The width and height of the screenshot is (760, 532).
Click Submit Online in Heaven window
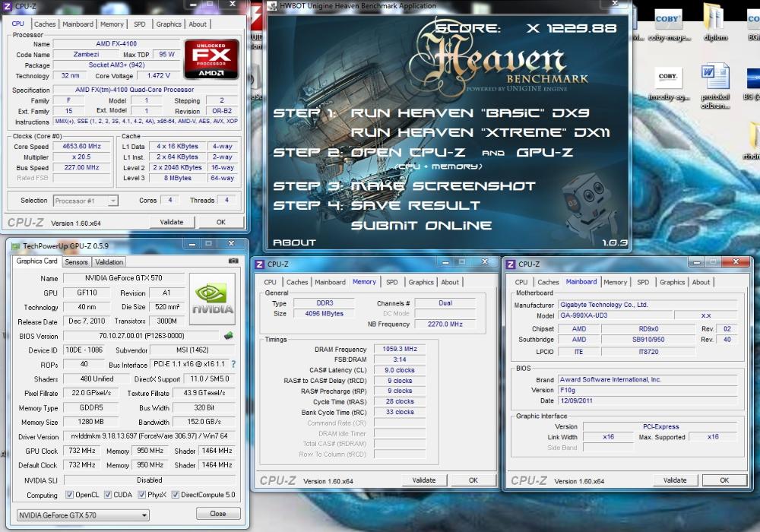421,225
